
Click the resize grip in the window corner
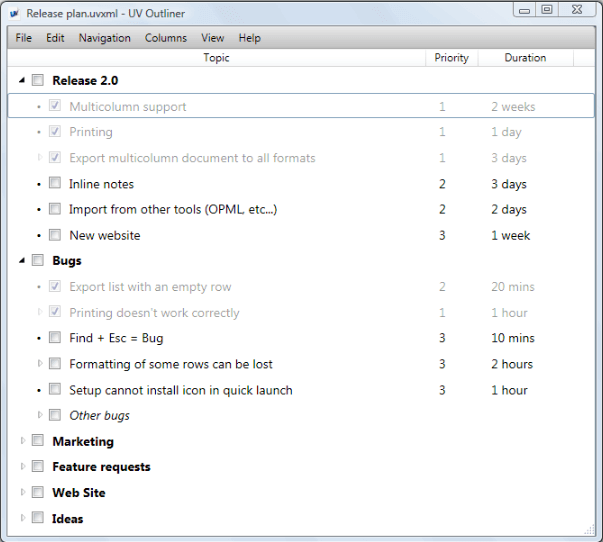(x=589, y=529)
